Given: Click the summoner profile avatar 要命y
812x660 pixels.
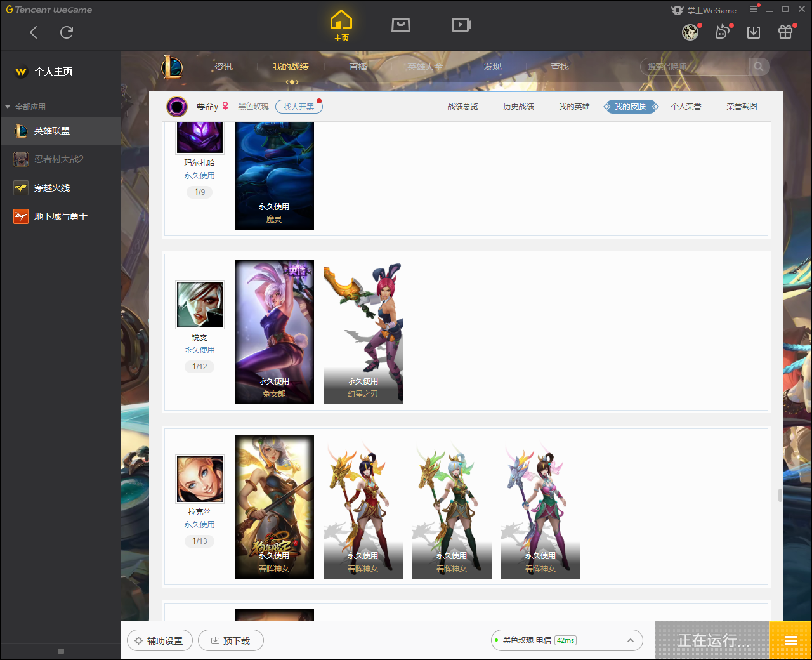Looking at the screenshot, I should (177, 107).
